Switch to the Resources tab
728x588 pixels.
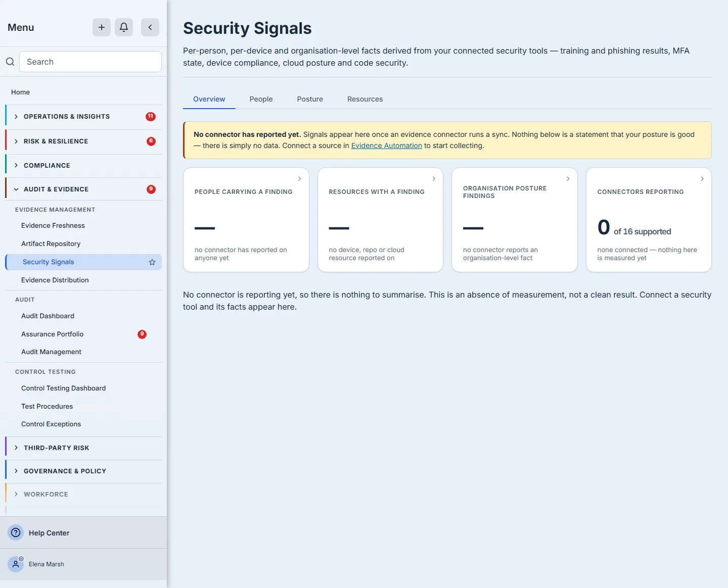(365, 99)
